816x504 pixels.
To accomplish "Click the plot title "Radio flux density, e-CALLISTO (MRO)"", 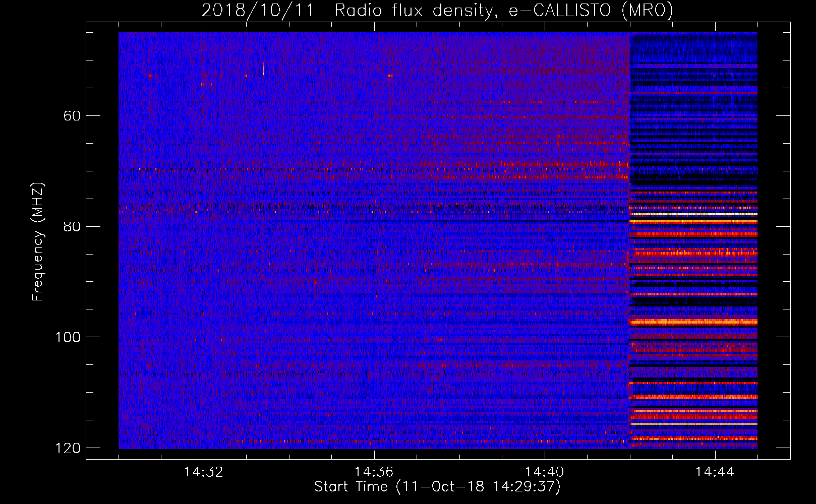I will point(504,10).
